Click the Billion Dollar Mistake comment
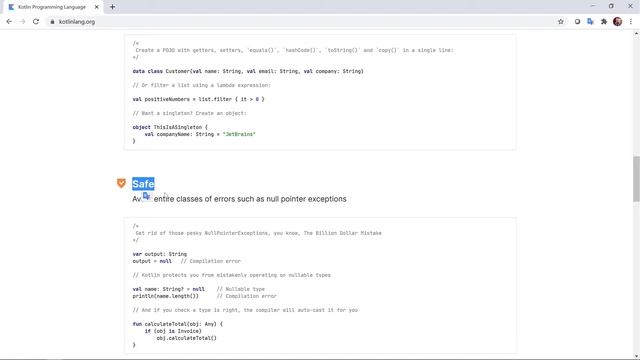 (258, 233)
